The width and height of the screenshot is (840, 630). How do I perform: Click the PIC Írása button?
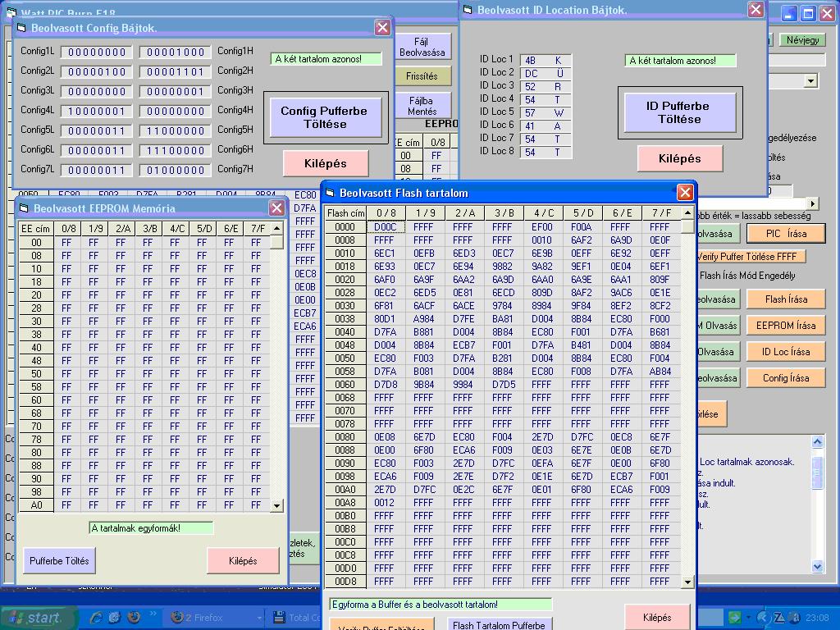(x=786, y=234)
